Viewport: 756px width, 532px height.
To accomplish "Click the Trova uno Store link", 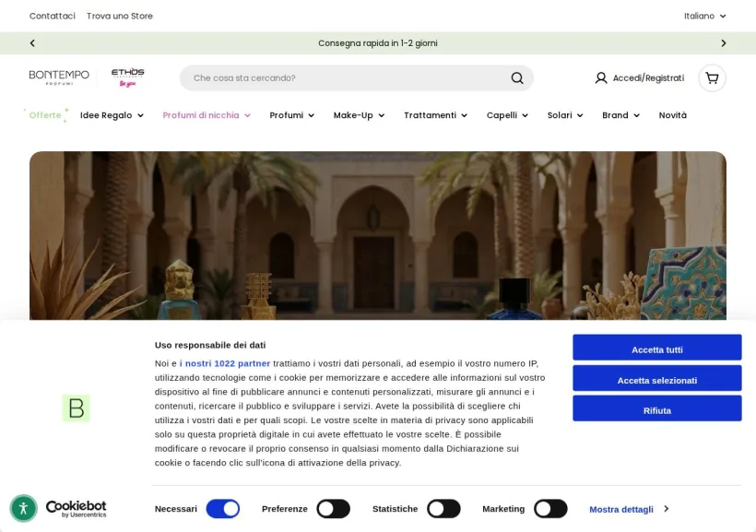I will point(120,16).
